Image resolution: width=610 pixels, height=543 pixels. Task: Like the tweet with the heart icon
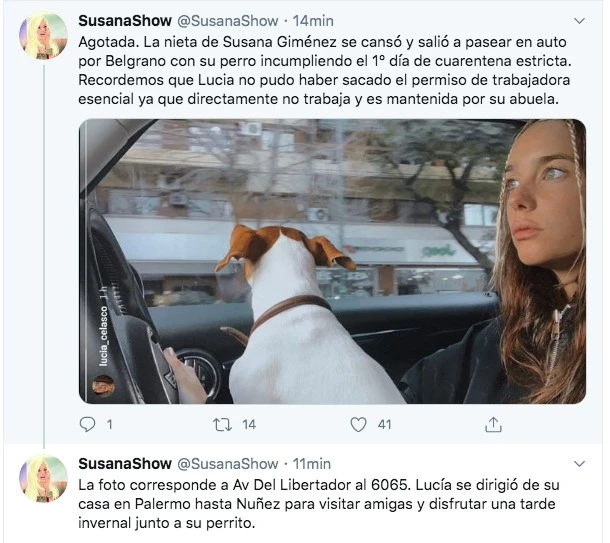point(358,424)
